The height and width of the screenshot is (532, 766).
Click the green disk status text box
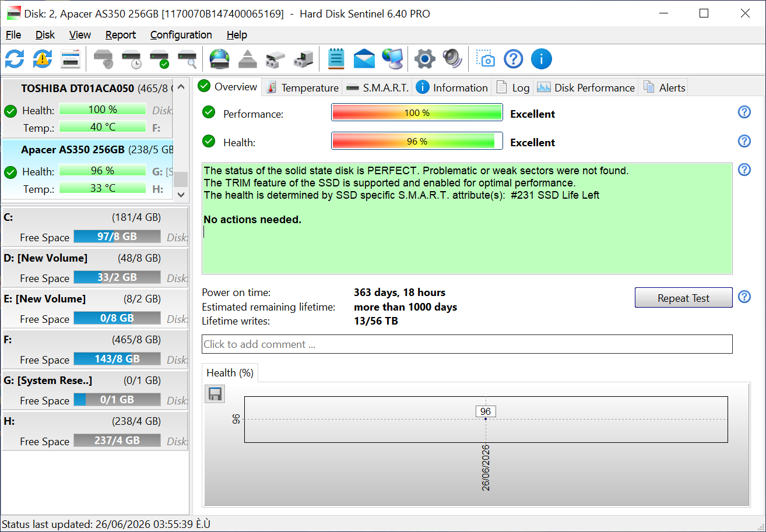point(467,219)
